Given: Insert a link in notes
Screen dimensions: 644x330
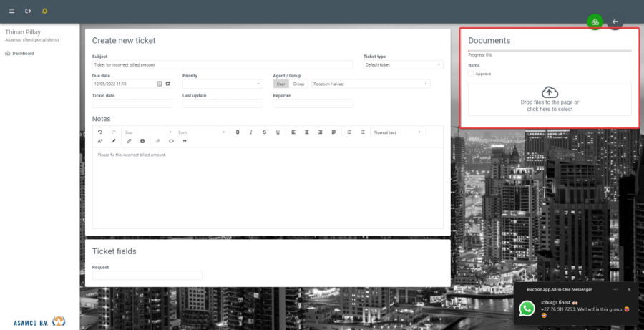Looking at the screenshot, I should tap(129, 141).
